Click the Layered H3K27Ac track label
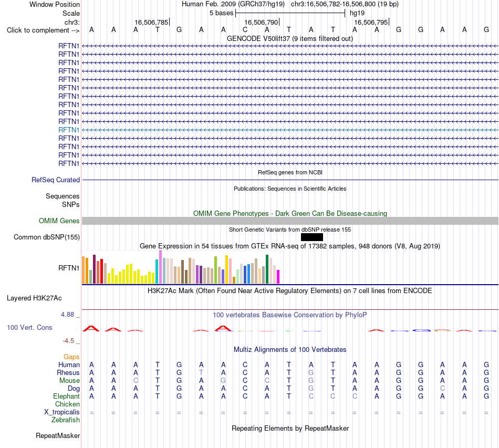The image size is (499, 448). tap(34, 298)
